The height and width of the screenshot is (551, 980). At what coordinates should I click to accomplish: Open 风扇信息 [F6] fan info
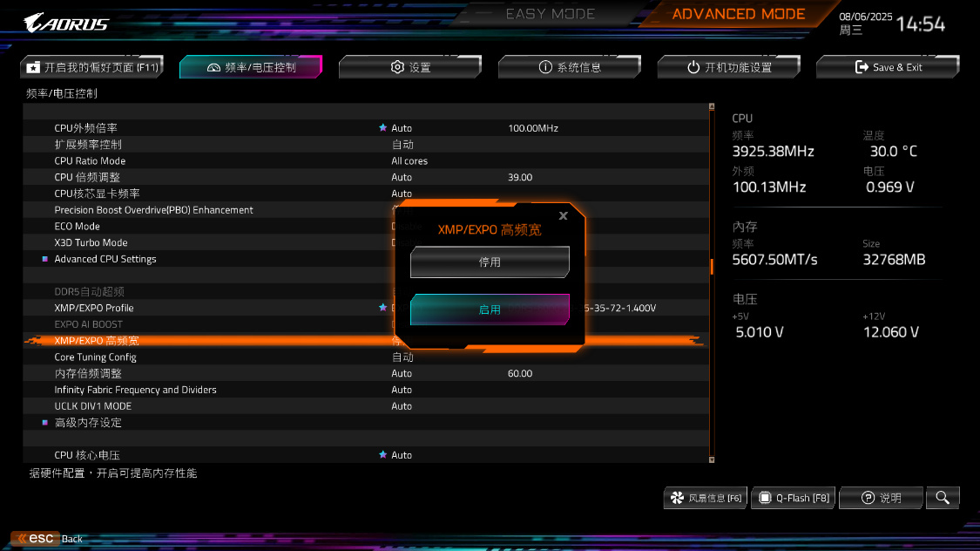coord(705,498)
